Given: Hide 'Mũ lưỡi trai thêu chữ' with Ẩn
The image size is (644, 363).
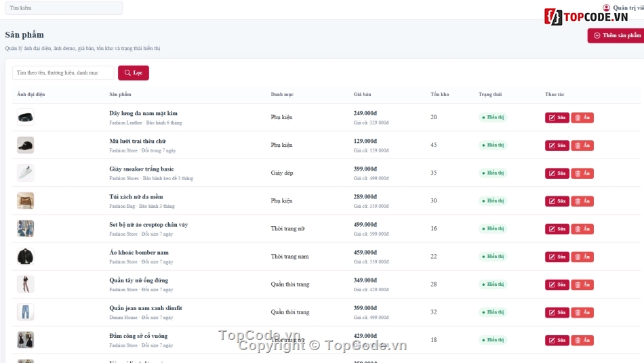Looking at the screenshot, I should coord(582,146).
